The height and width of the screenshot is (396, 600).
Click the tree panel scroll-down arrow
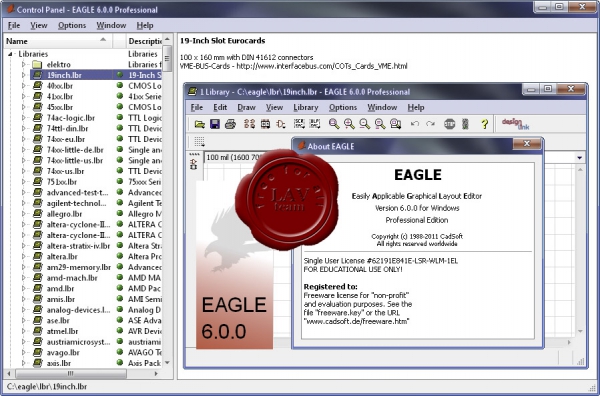[167, 363]
